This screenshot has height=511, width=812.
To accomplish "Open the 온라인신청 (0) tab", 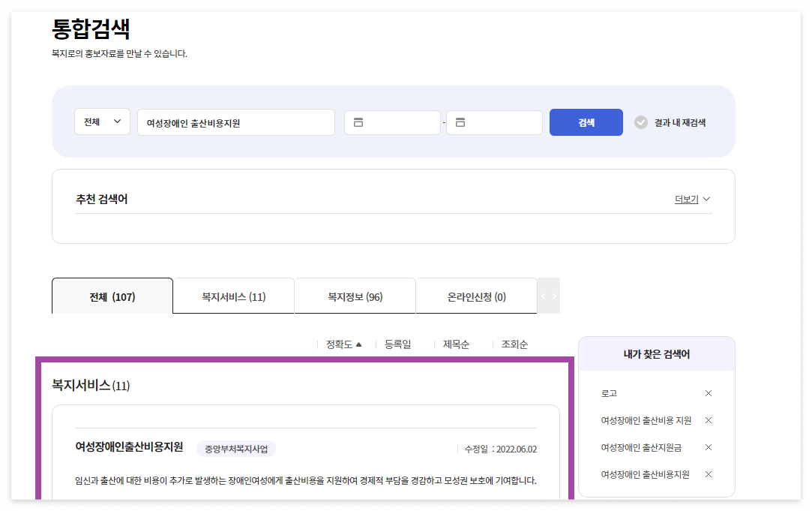I will [x=476, y=296].
